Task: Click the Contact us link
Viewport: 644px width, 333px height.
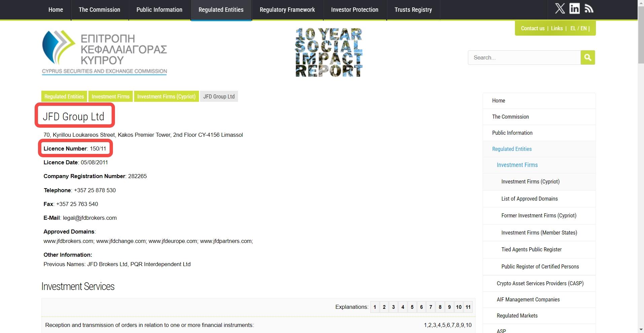Action: (x=532, y=28)
